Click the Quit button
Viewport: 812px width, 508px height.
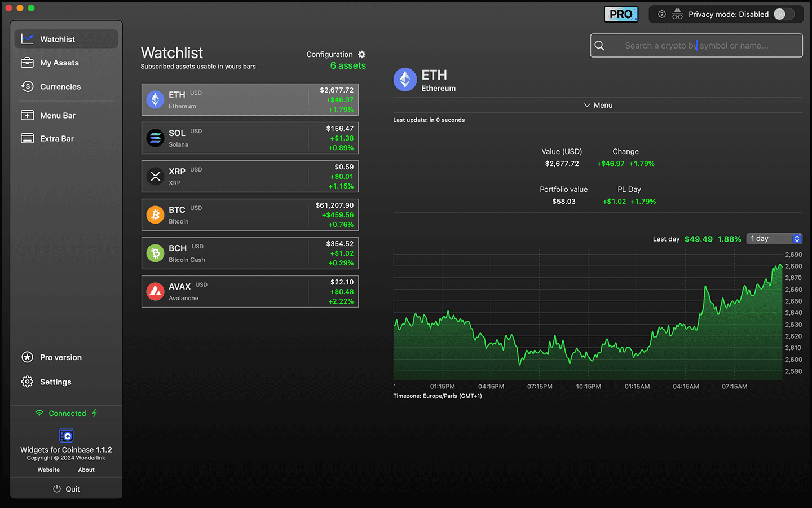pos(66,488)
